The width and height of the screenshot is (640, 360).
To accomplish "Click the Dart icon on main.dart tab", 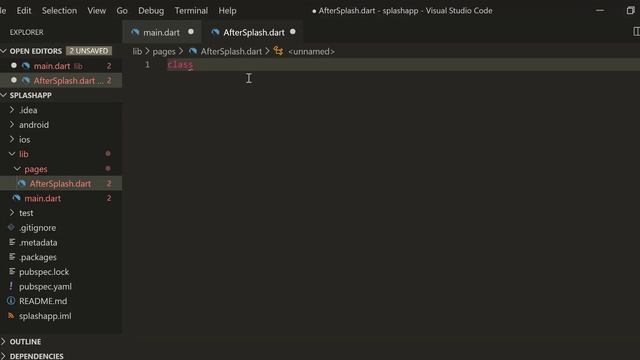I will (136, 32).
